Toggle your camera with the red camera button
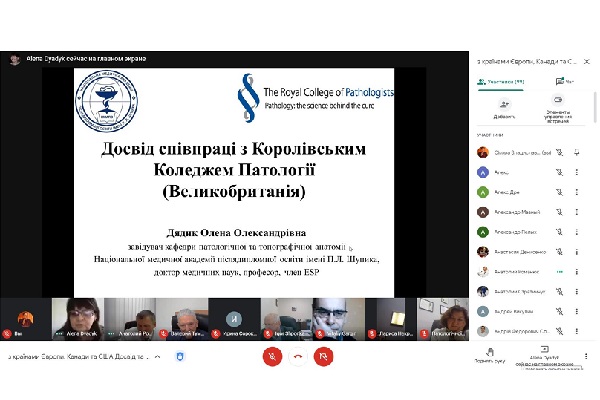Viewport: 600px width, 400px height. 323,356
